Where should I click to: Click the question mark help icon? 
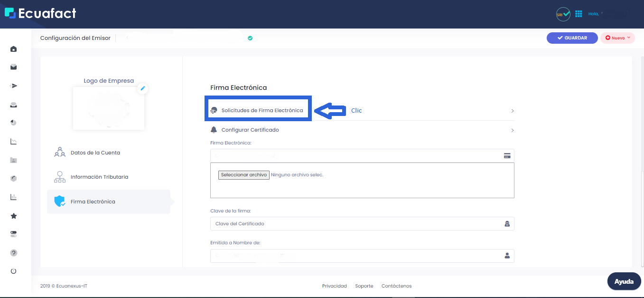14,253
